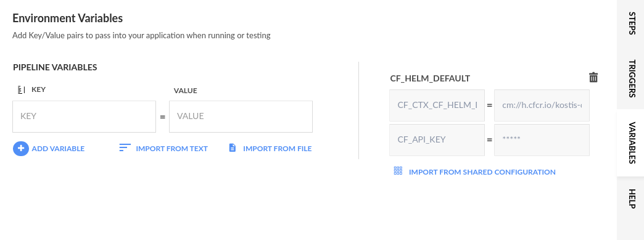Click the sort icon beside KEY header
This screenshot has height=240, width=644.
point(22,89)
